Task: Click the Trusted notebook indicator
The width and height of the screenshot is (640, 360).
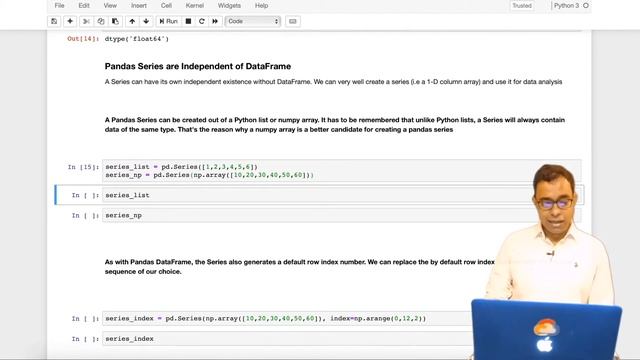Action: (x=522, y=6)
